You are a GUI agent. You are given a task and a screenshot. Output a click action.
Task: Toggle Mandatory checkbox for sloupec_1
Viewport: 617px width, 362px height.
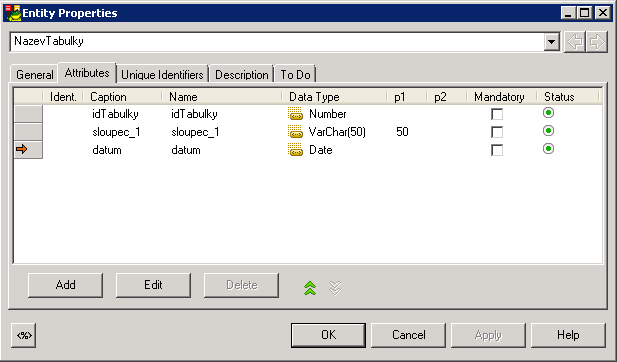497,132
